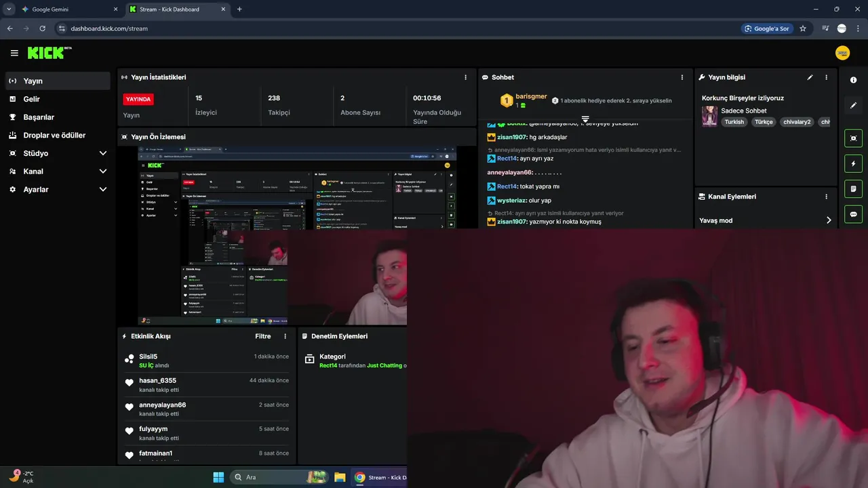Open the hamburger menu beside Kick logo
Screen dimensions: 868x488
tap(14, 53)
